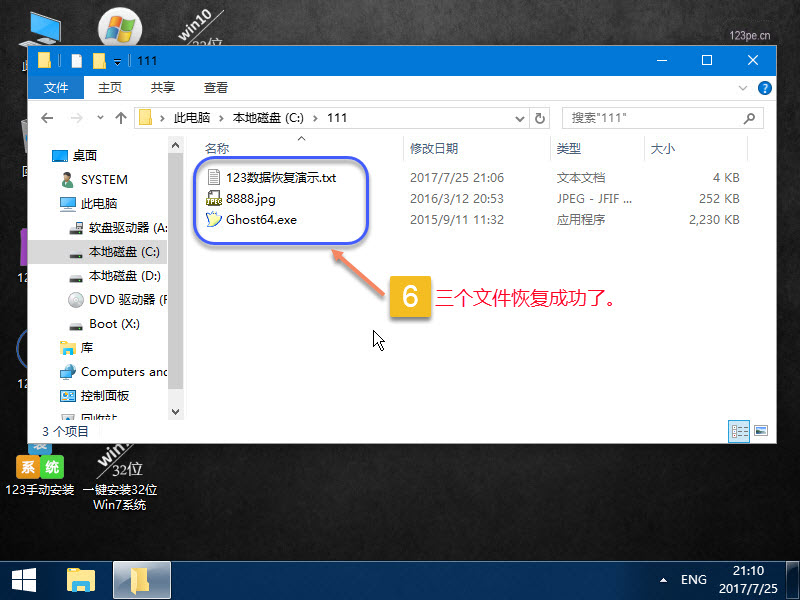This screenshot has height=600, width=800.
Task: Select the 8888.jpg image file
Action: pos(250,199)
